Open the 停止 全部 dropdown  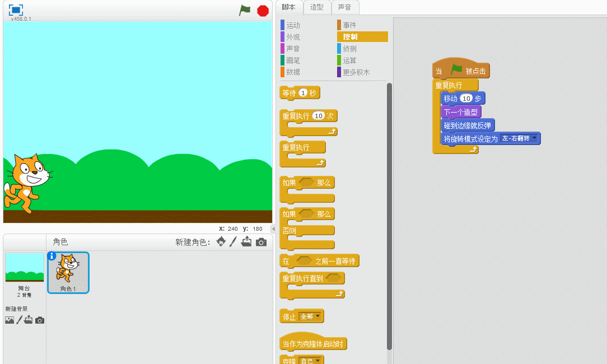click(310, 317)
